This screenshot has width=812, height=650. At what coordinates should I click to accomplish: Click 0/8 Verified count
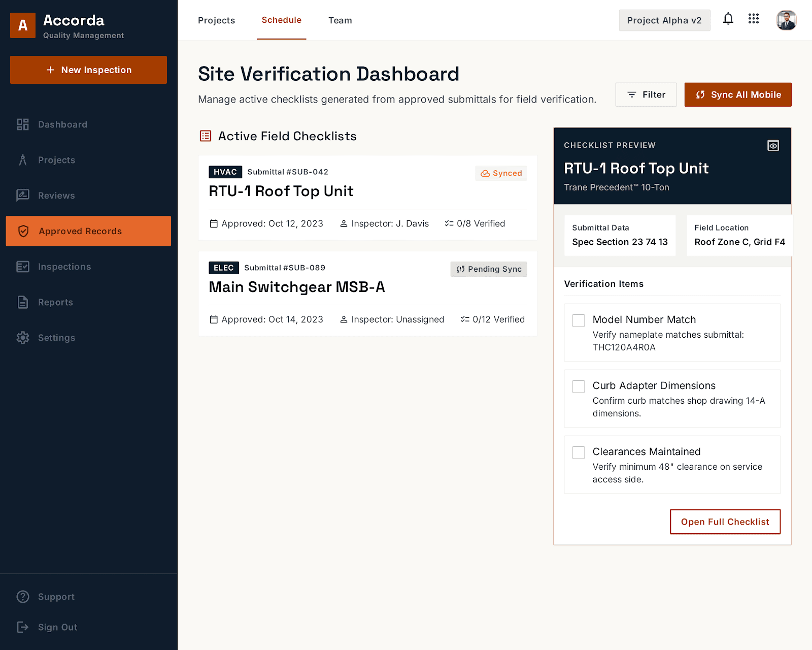pos(475,223)
